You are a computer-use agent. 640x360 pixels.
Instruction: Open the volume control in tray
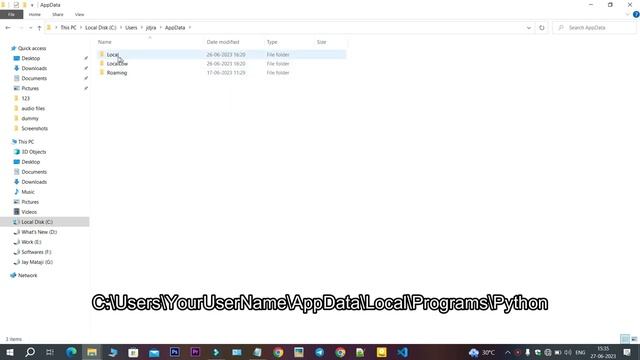click(x=568, y=353)
